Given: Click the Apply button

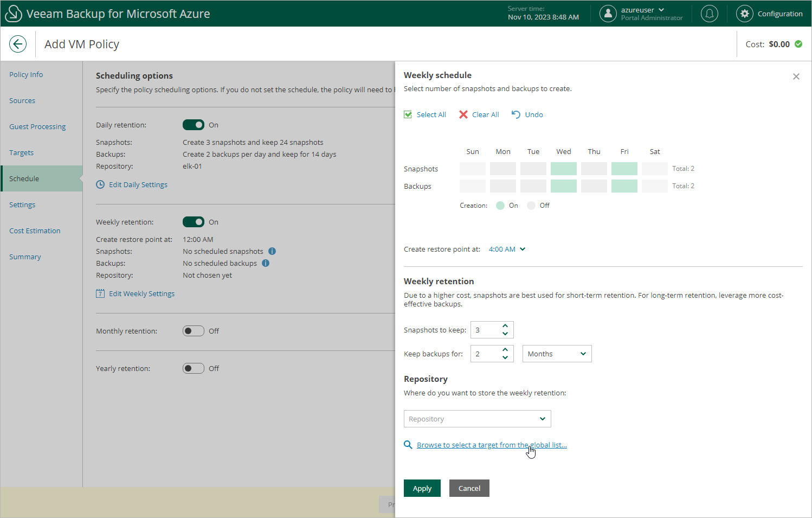Looking at the screenshot, I should pos(422,488).
